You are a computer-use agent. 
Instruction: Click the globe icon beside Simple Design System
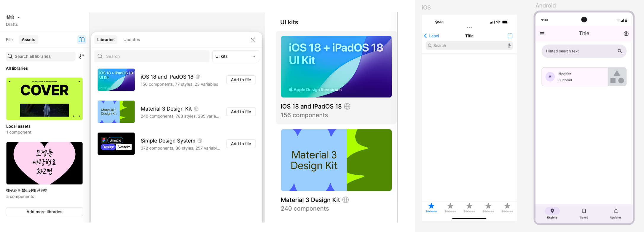point(200,141)
